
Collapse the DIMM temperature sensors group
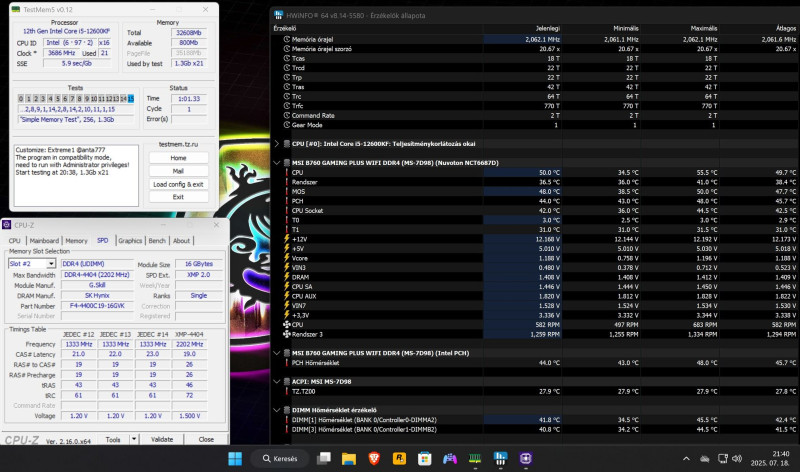coord(277,410)
